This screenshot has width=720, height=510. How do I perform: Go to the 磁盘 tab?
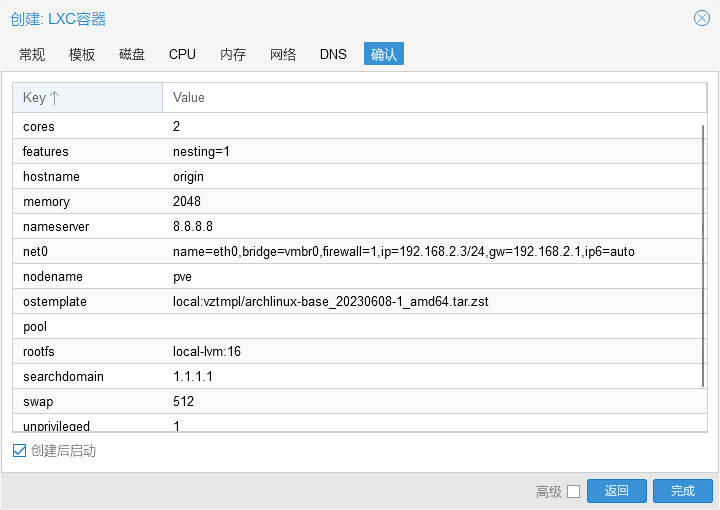[132, 54]
